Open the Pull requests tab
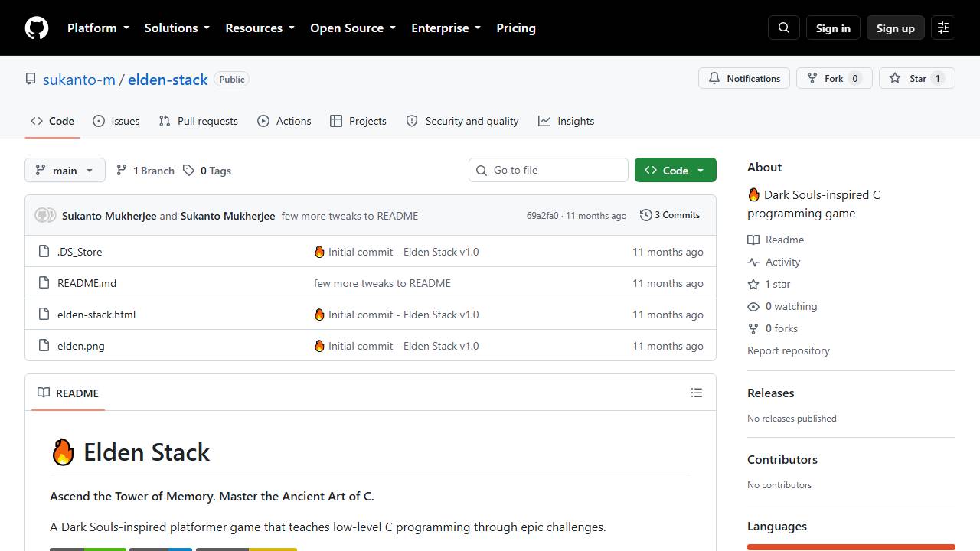Viewport: 980px width, 551px height. point(198,121)
